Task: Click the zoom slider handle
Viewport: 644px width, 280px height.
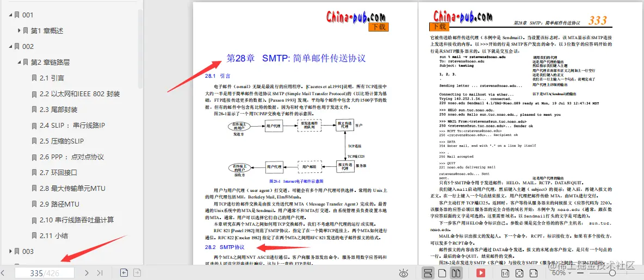Action: tap(612, 272)
